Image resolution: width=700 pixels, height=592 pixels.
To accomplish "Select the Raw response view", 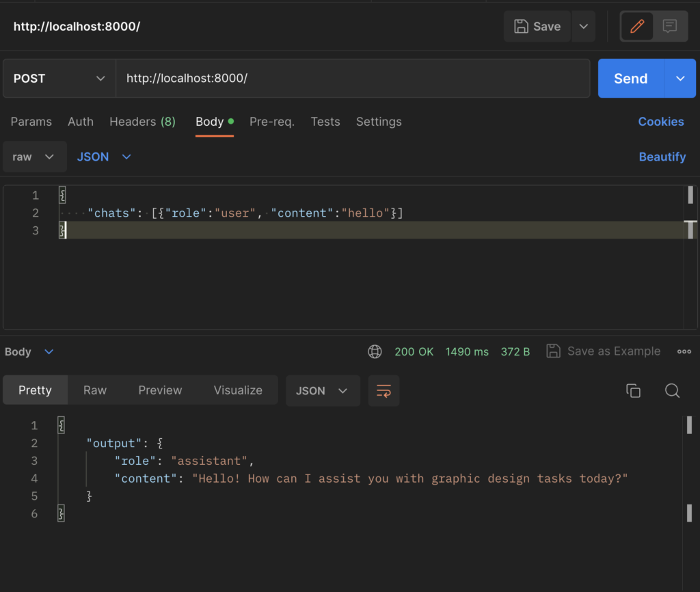I will point(95,390).
